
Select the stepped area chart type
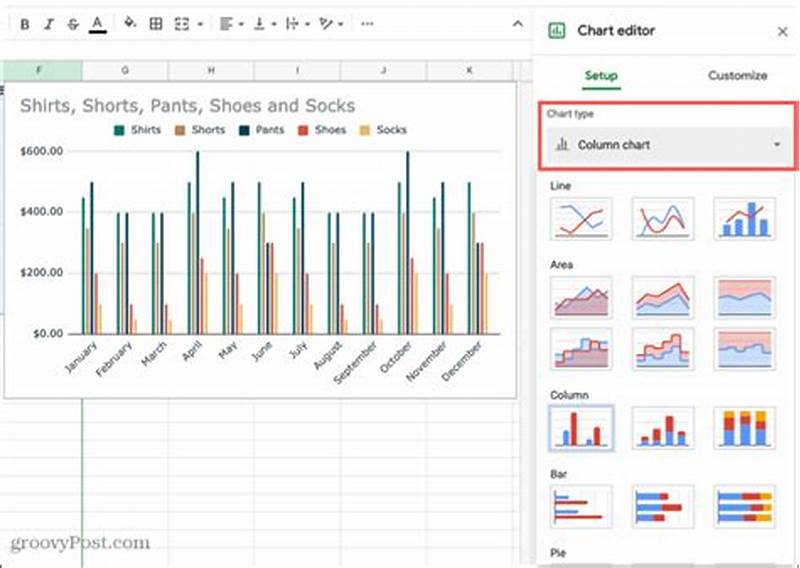(x=581, y=349)
